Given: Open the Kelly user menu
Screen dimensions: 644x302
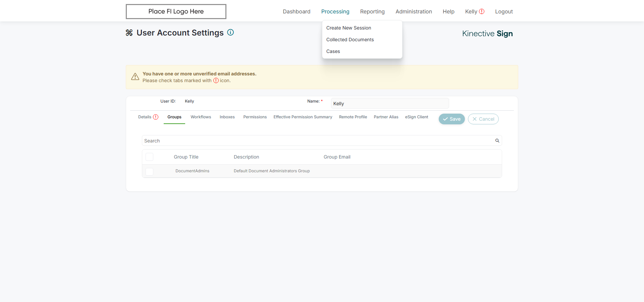Looking at the screenshot, I should 471,11.
